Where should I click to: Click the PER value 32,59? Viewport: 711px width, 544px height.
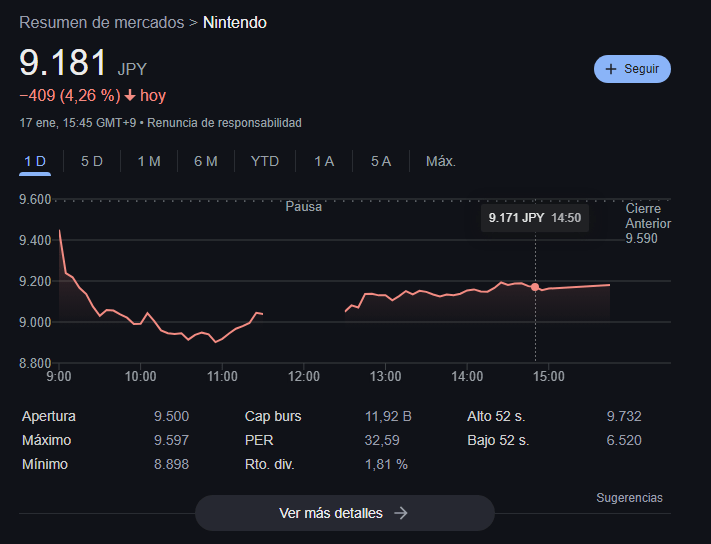click(382, 440)
